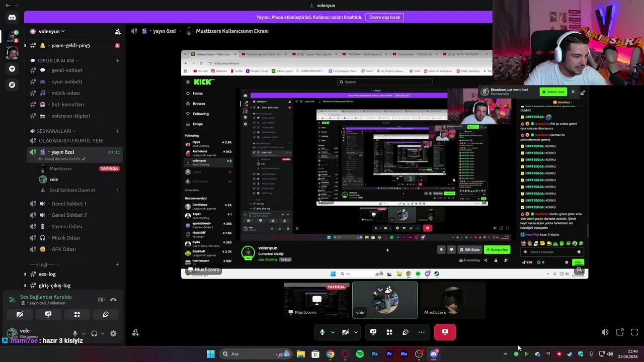Open Google Chrome from the taskbar

330,354
